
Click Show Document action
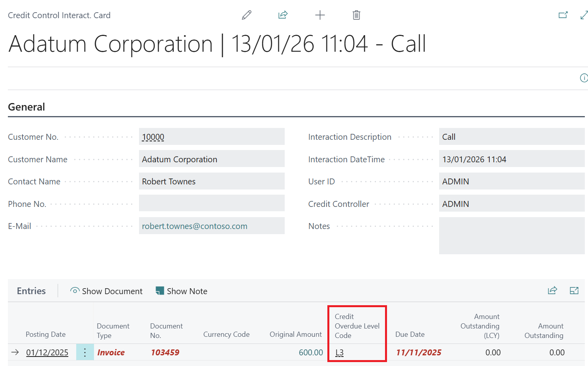tap(106, 291)
